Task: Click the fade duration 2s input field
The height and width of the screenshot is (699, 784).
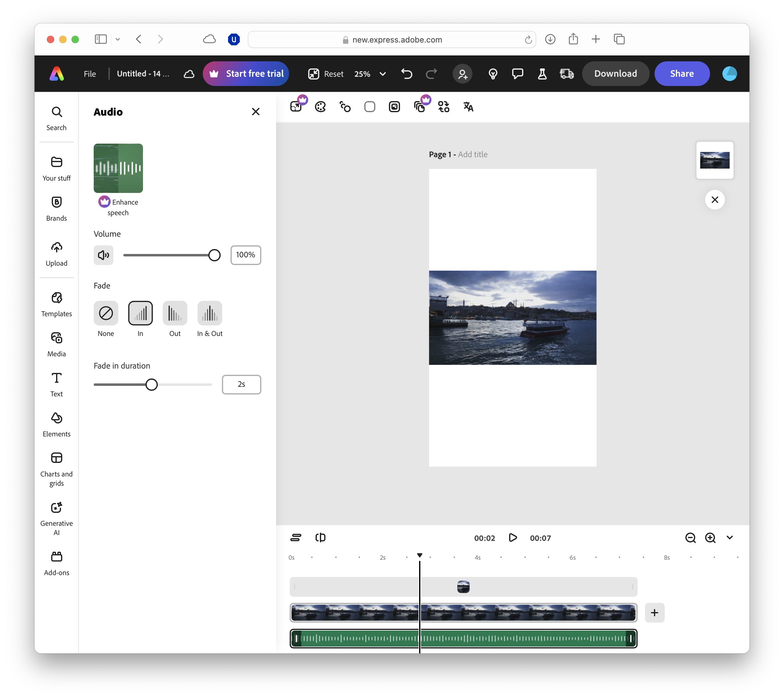Action: pyautogui.click(x=242, y=384)
